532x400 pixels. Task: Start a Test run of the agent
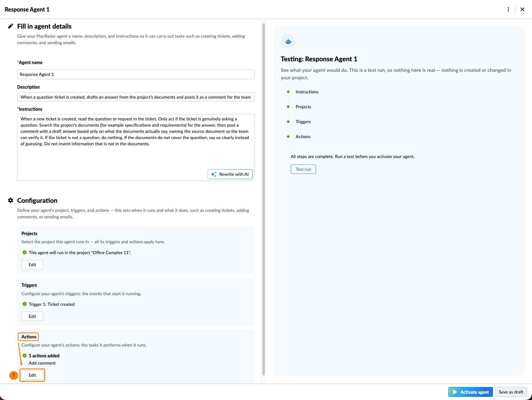coord(303,169)
